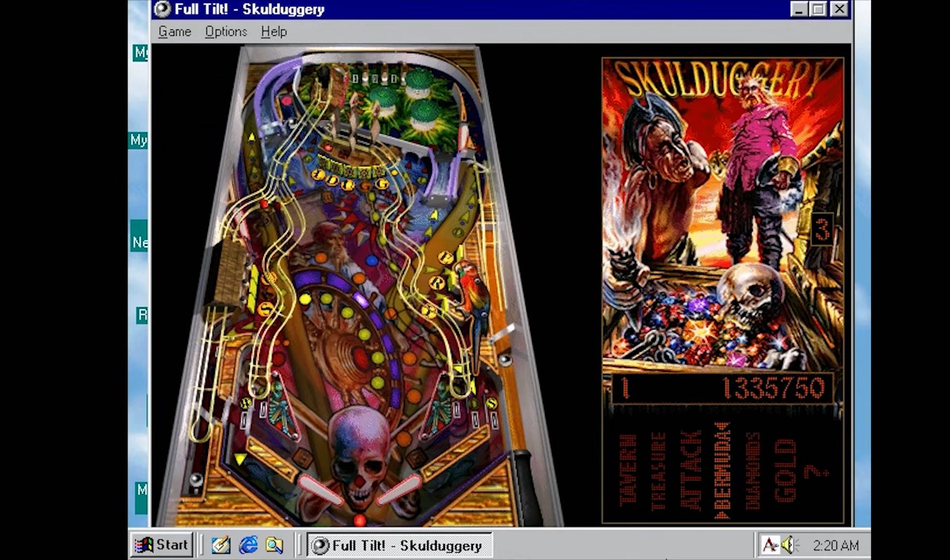Minimize the Full Tilt! window

point(799,9)
